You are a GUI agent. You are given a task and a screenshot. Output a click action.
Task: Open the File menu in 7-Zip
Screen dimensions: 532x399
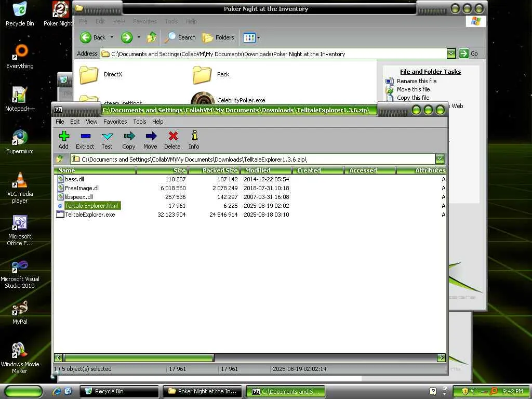tap(60, 122)
